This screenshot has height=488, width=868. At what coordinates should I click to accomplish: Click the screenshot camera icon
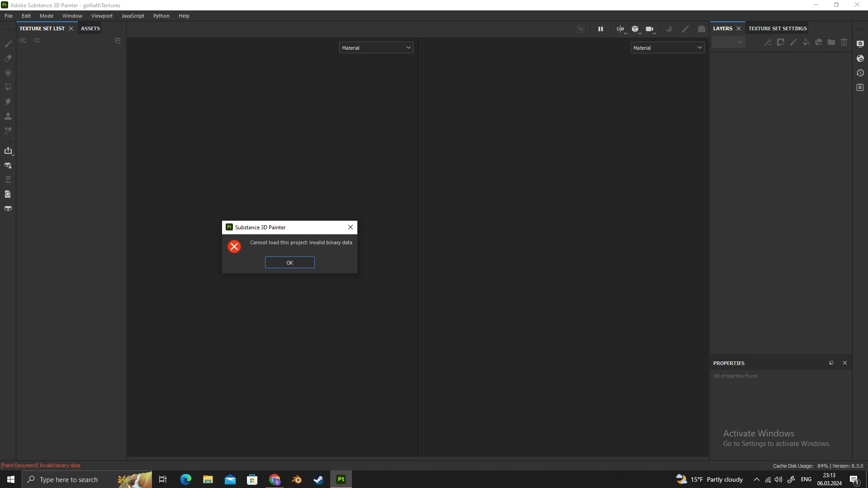coord(702,29)
